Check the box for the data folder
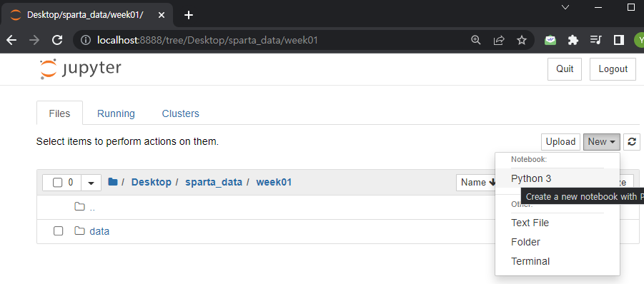This screenshot has height=284, width=644. pos(59,231)
